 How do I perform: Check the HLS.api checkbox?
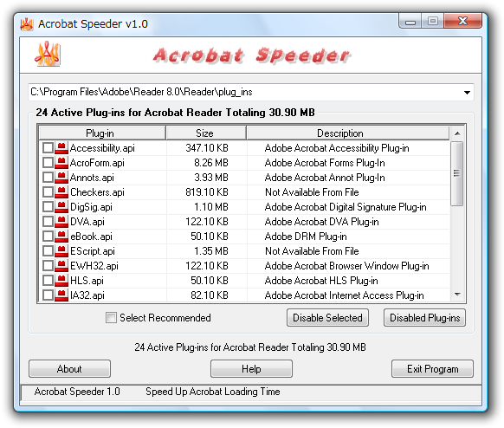tap(48, 281)
